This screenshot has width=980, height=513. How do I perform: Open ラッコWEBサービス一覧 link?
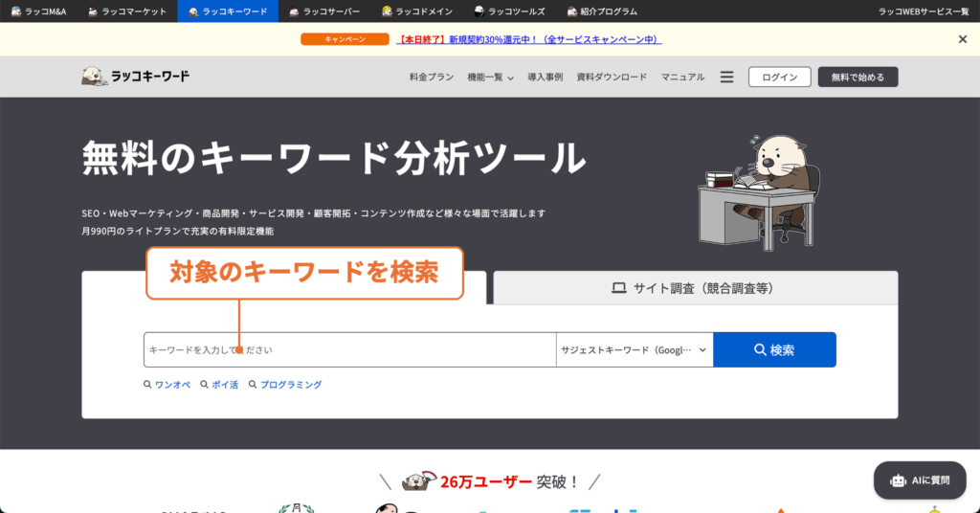point(924,11)
